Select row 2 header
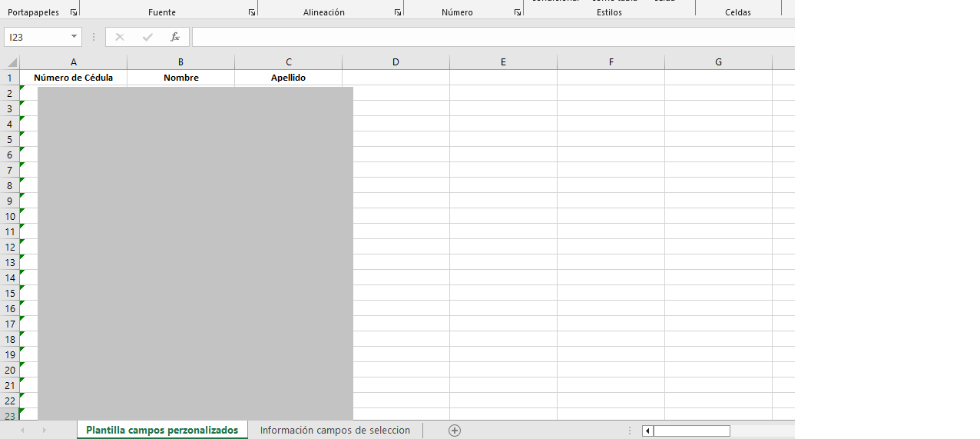Screen dimensions: 980x439 [10, 93]
